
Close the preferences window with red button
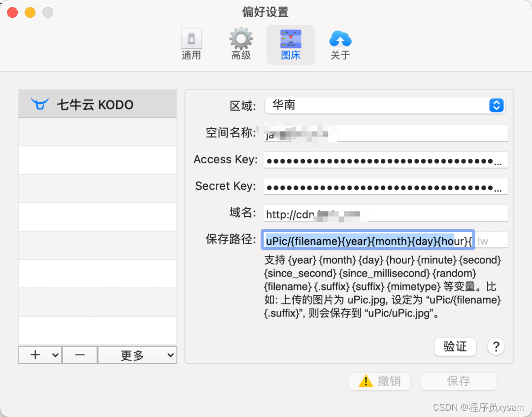tap(12, 12)
